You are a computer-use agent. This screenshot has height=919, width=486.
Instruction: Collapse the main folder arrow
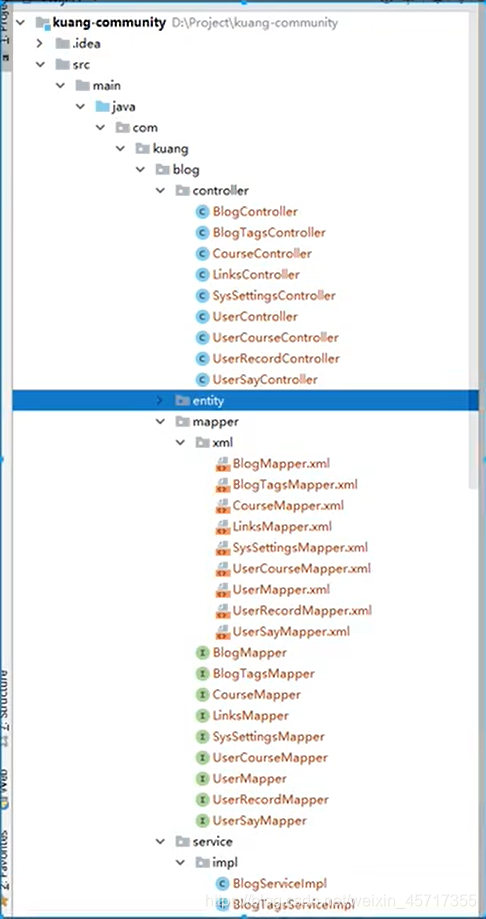60,86
